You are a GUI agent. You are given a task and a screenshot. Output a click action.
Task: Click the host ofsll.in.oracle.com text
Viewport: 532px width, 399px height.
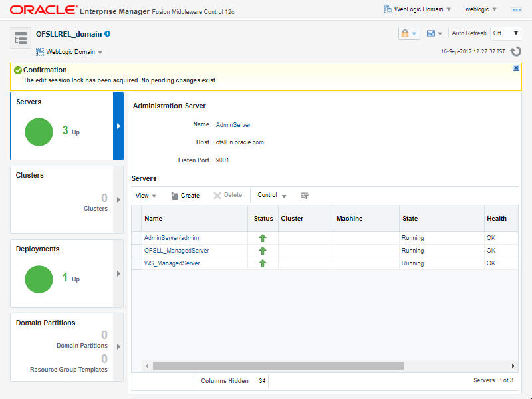click(240, 142)
